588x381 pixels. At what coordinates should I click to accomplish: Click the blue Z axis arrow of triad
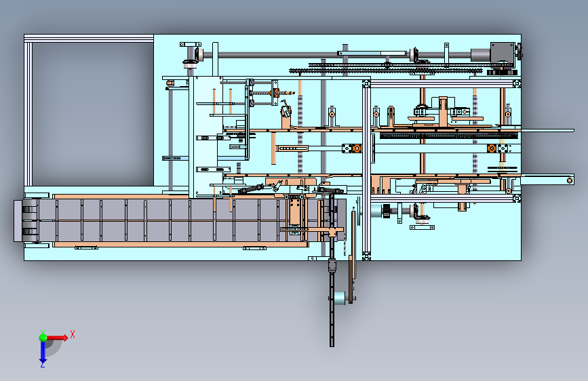[43, 353]
